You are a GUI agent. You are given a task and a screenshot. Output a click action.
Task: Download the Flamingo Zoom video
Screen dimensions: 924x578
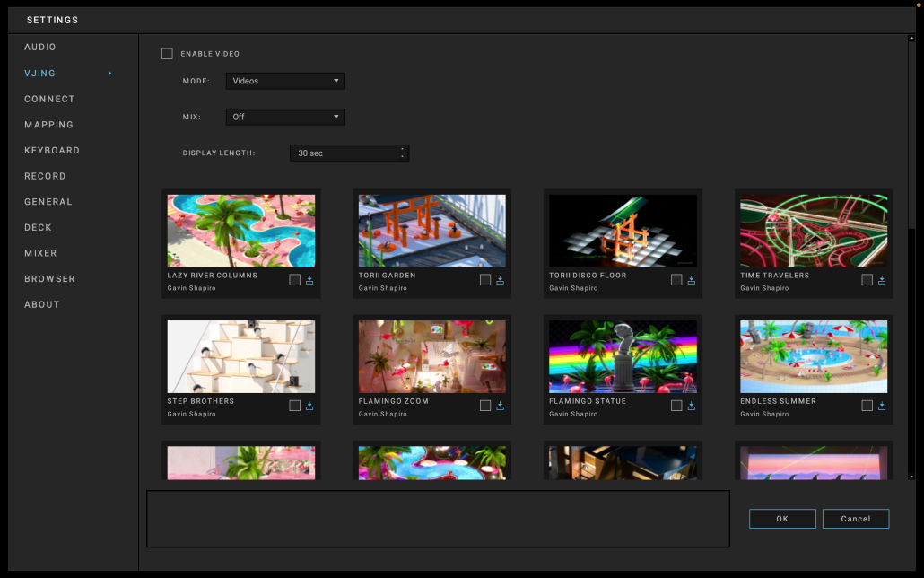[x=501, y=406]
